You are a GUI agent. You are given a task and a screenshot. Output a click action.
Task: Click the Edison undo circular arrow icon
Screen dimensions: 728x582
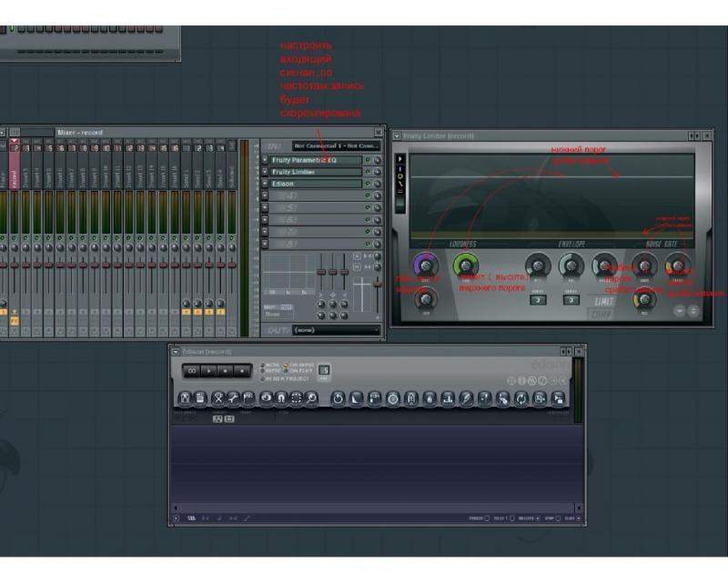point(338,398)
